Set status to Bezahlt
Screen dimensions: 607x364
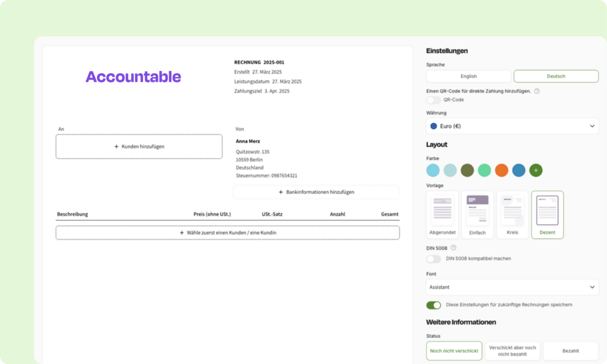pos(570,351)
